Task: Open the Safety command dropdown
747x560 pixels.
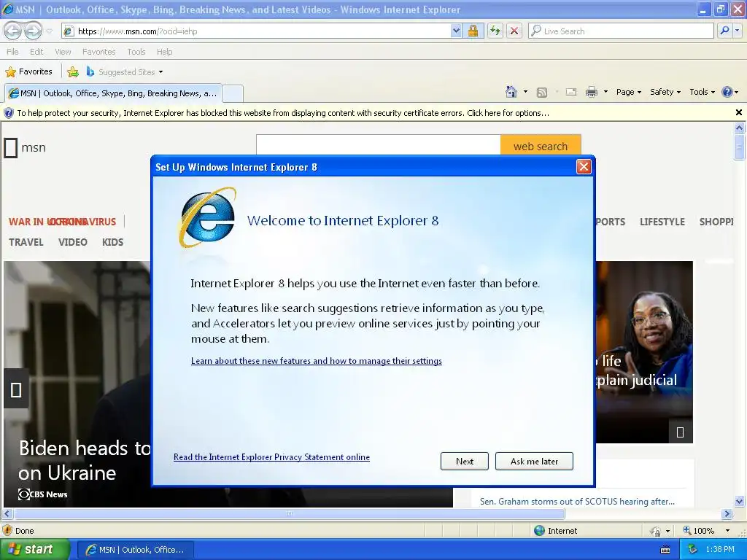Action: point(665,92)
